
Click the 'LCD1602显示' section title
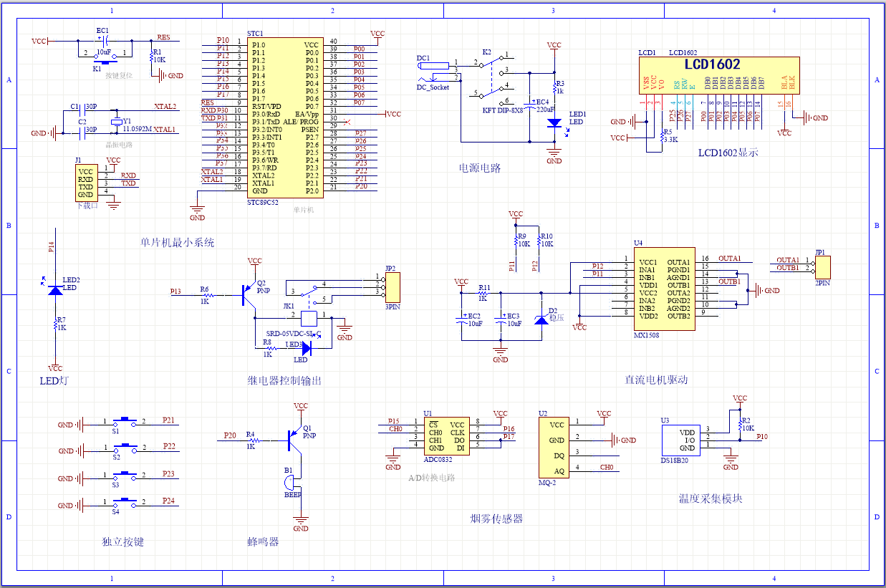728,153
